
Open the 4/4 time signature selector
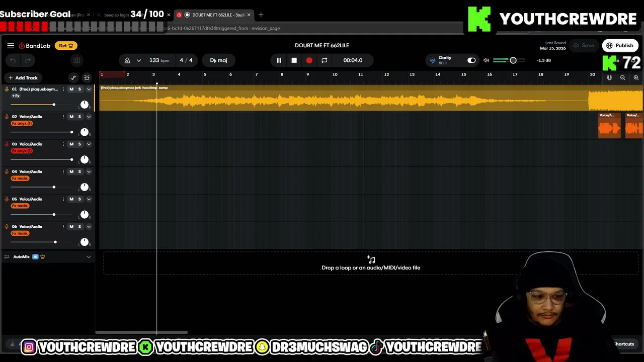point(186,60)
